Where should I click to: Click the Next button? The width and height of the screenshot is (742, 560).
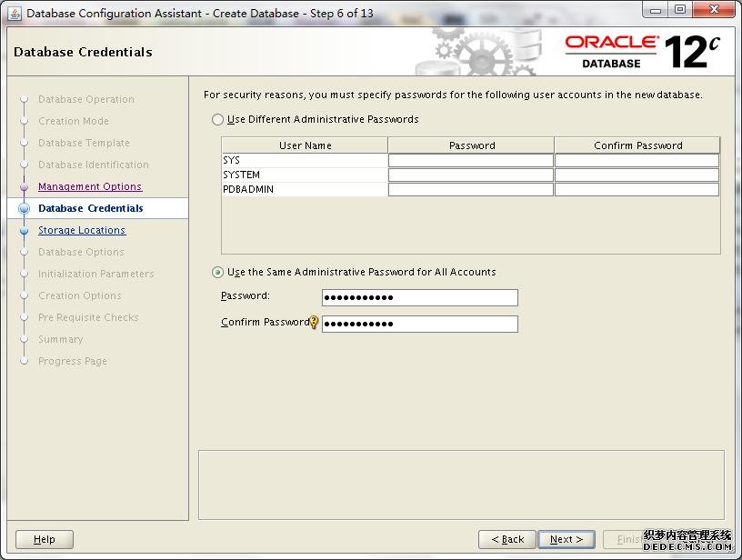tap(566, 539)
